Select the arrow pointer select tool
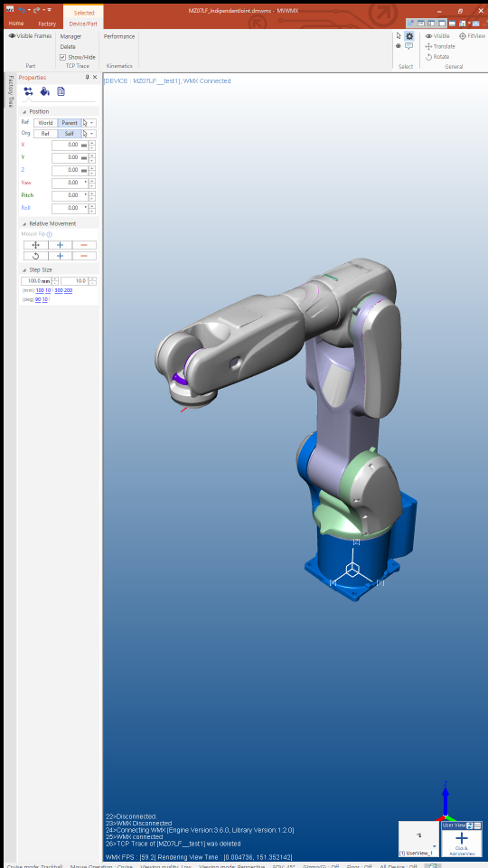 [399, 36]
